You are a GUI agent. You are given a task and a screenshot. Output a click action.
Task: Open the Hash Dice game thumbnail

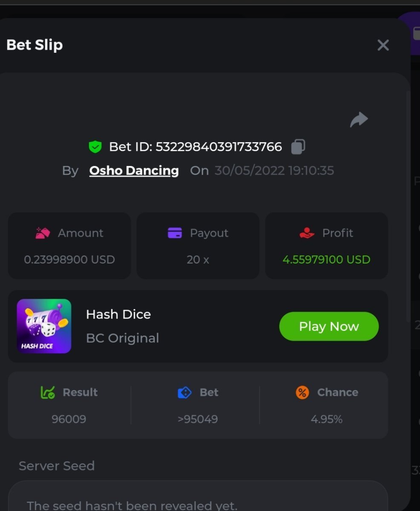click(44, 326)
